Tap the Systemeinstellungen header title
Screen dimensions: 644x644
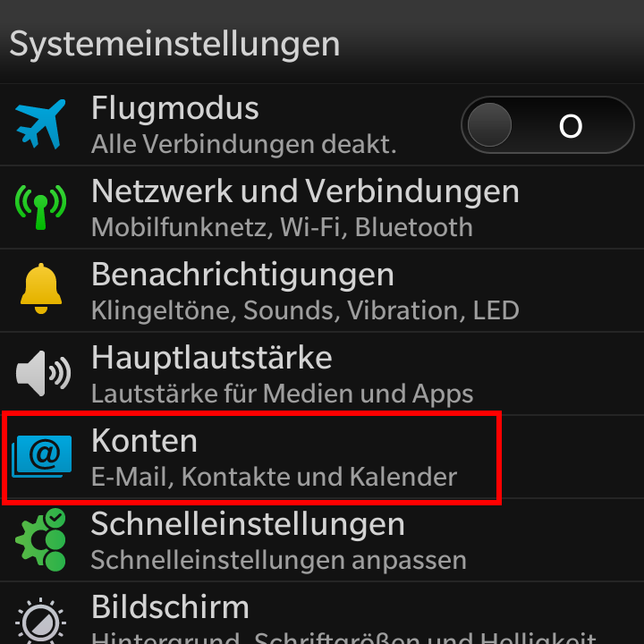(174, 45)
